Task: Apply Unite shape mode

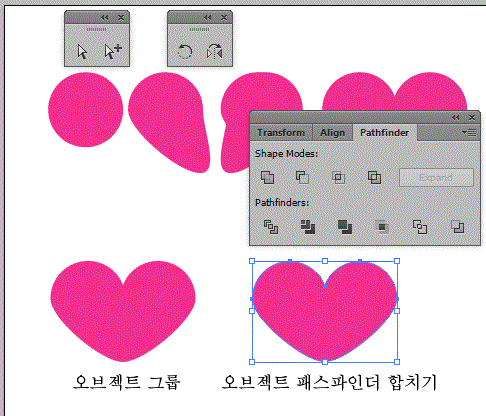Action: pyautogui.click(x=267, y=177)
